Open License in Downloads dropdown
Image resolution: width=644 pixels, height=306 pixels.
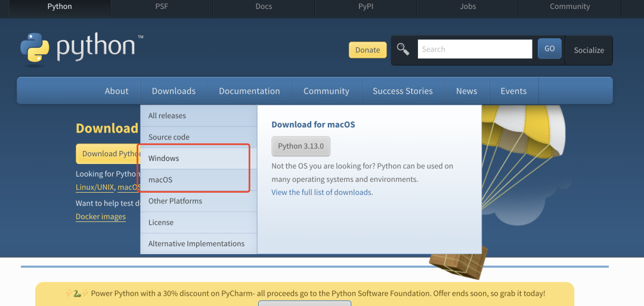pos(199,222)
